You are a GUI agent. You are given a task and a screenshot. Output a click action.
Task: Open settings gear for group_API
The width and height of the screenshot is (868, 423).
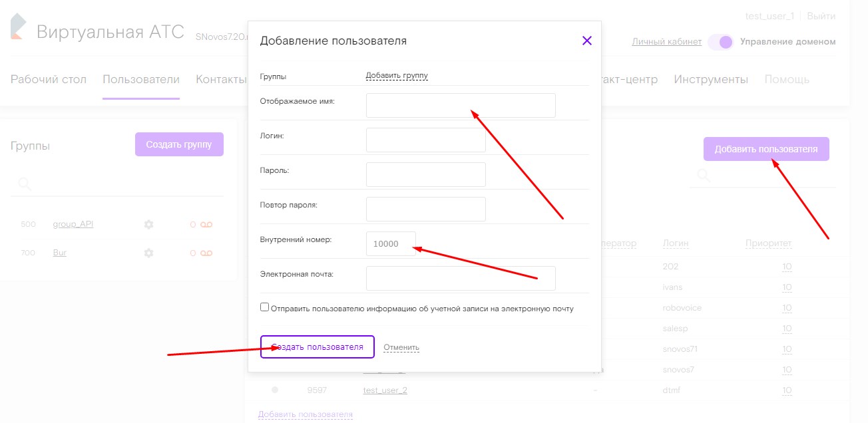point(148,225)
